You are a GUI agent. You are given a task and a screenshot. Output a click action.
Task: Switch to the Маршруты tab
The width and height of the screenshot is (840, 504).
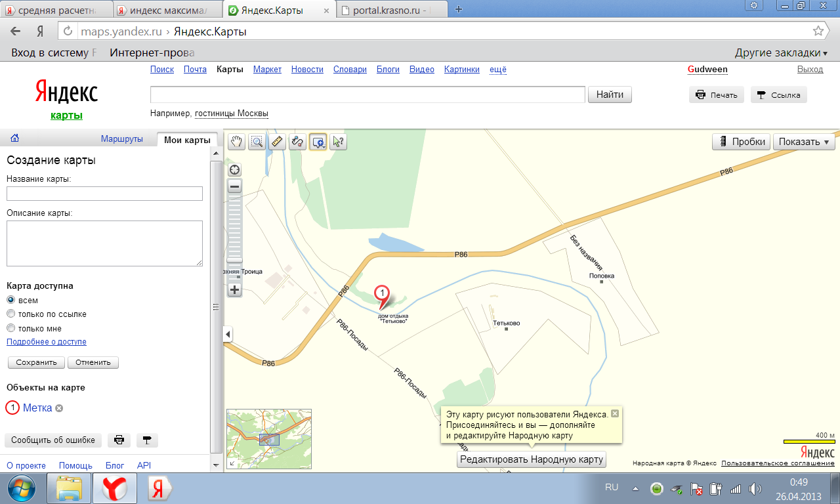pos(121,139)
